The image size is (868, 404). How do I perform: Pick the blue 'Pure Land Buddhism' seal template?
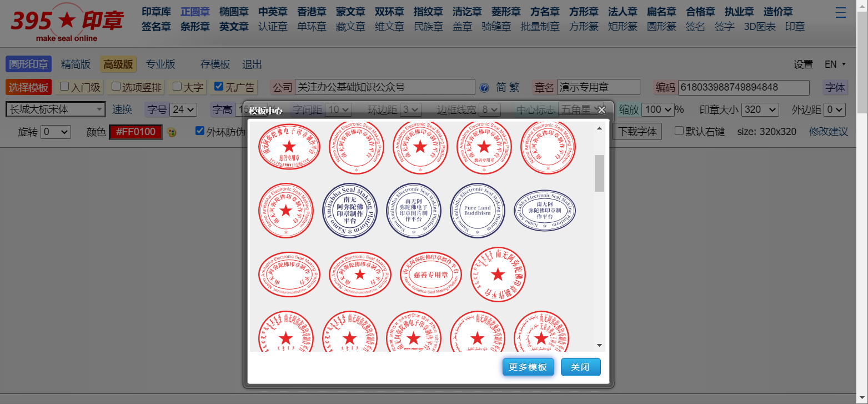click(478, 211)
